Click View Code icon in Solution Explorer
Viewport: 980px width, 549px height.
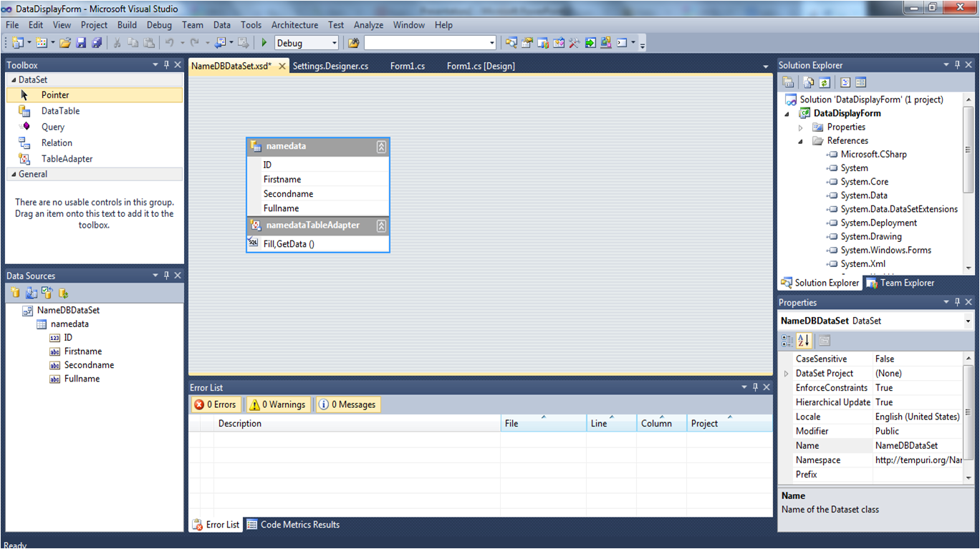click(845, 82)
